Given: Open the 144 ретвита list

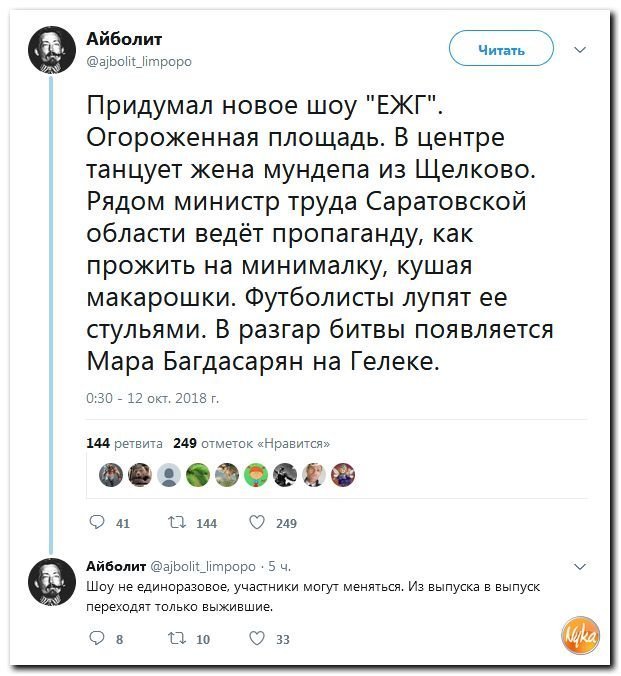Looking at the screenshot, I should 125,443.
